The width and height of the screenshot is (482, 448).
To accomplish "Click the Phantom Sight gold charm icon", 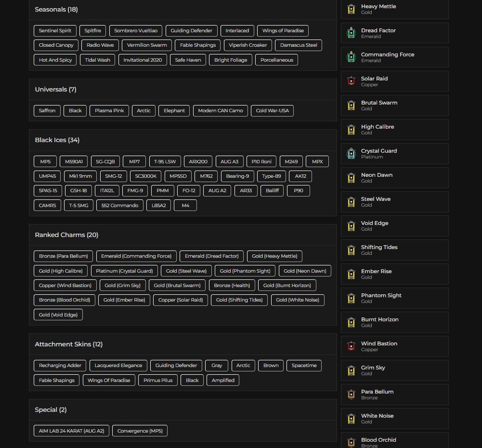I will click(351, 298).
